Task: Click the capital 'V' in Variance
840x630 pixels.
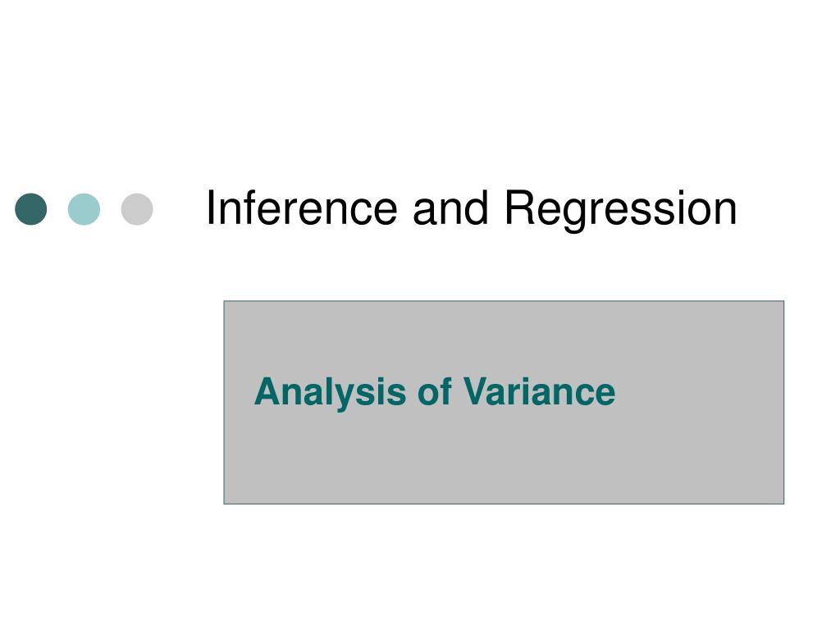Action: click(477, 391)
